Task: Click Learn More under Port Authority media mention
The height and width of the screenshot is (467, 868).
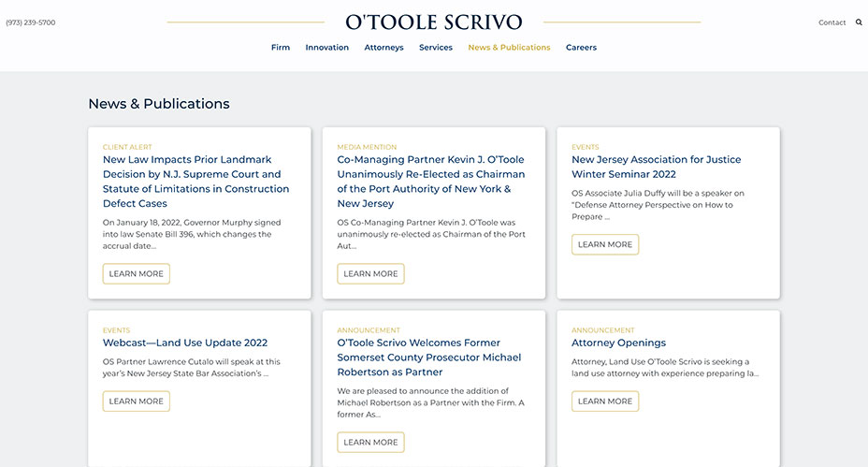Action: point(371,273)
